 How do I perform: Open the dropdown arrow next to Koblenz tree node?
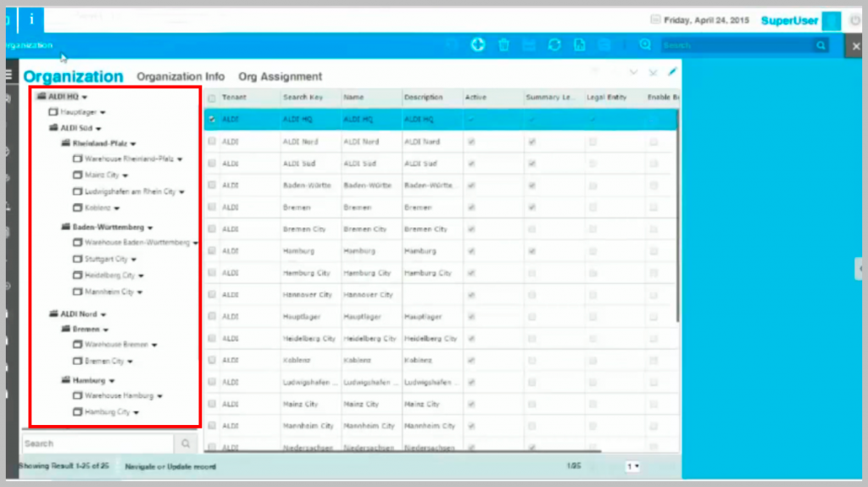(x=117, y=209)
